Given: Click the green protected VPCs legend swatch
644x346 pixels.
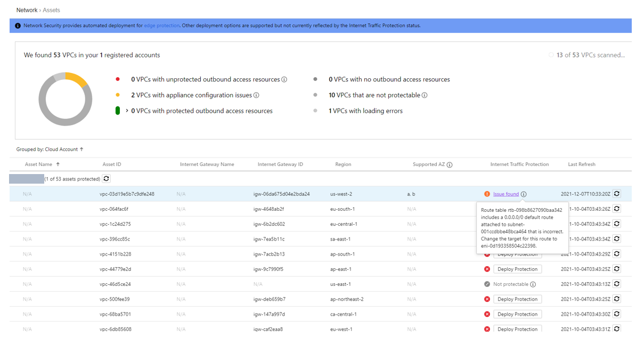Looking at the screenshot, I should (x=118, y=111).
